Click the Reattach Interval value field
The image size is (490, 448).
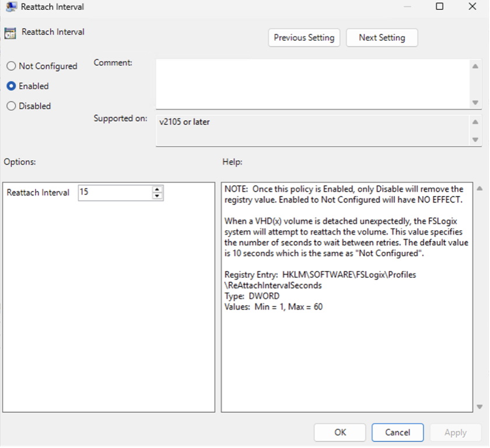click(x=115, y=192)
